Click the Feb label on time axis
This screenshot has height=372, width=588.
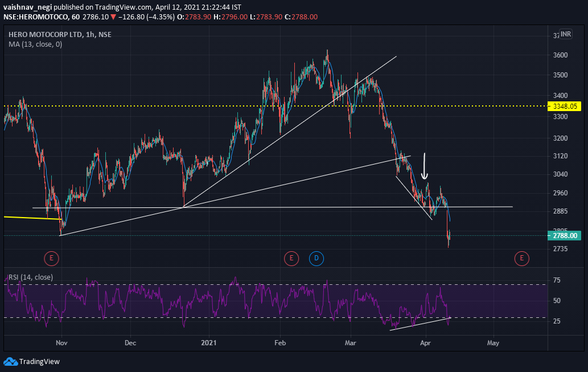tap(280, 343)
